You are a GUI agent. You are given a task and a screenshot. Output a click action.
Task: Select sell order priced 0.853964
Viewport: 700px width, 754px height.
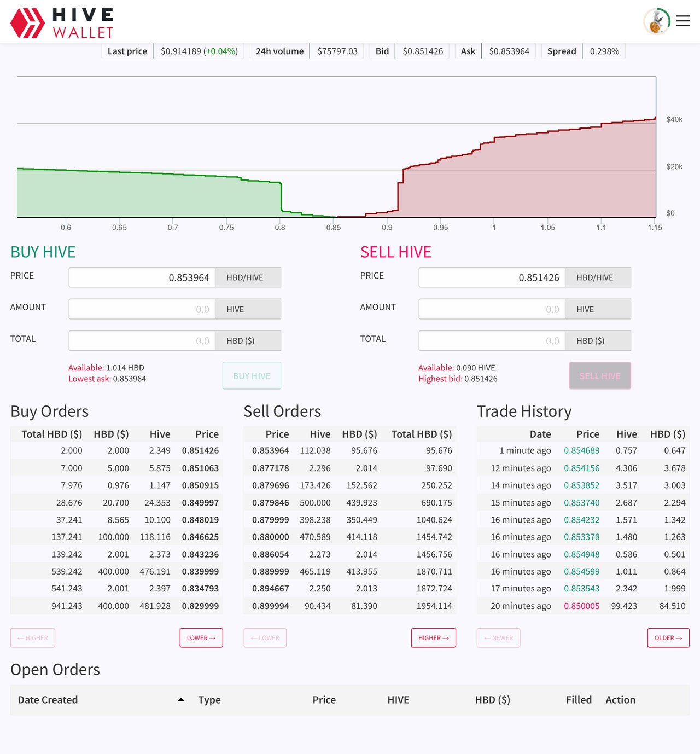pyautogui.click(x=350, y=450)
